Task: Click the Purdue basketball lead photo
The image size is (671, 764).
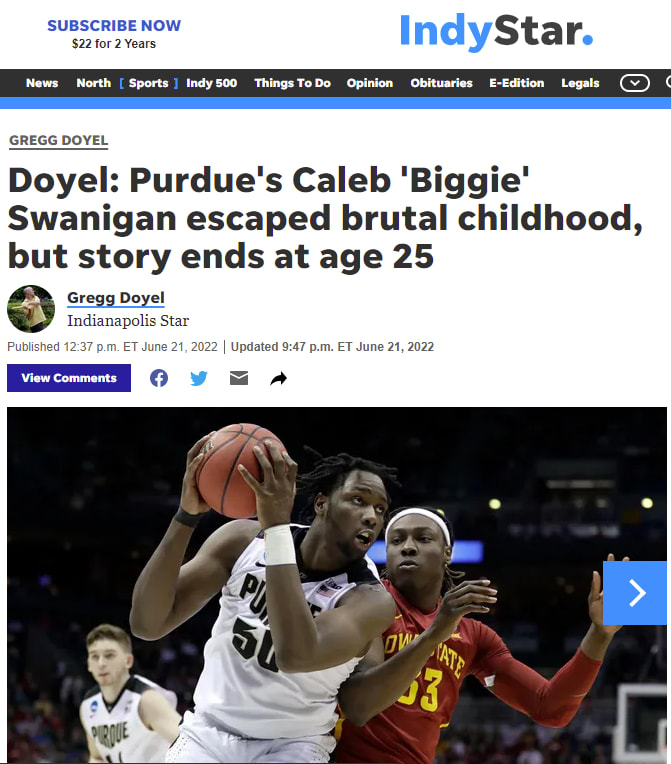Action: pyautogui.click(x=337, y=585)
